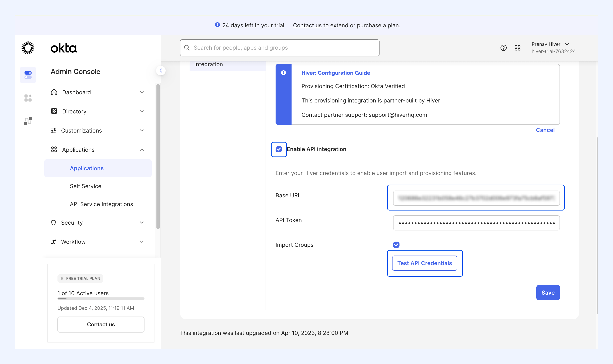Open the workflows connector icon in rail

click(x=28, y=121)
